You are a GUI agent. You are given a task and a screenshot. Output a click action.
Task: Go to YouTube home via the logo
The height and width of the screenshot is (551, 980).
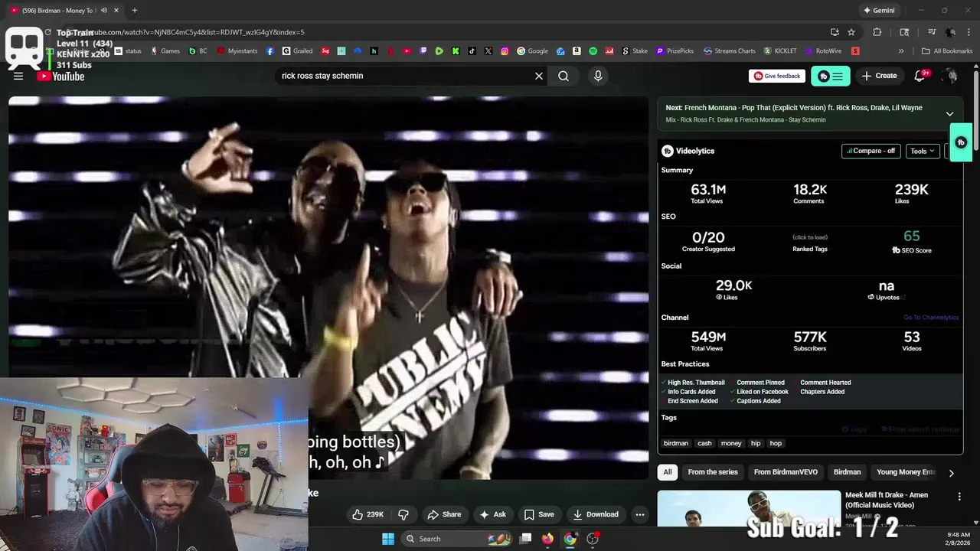tap(60, 76)
